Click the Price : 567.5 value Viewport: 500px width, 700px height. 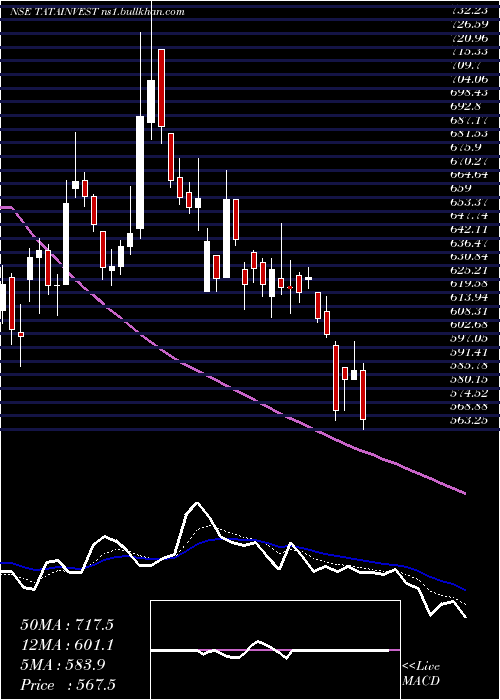[x=68, y=685]
